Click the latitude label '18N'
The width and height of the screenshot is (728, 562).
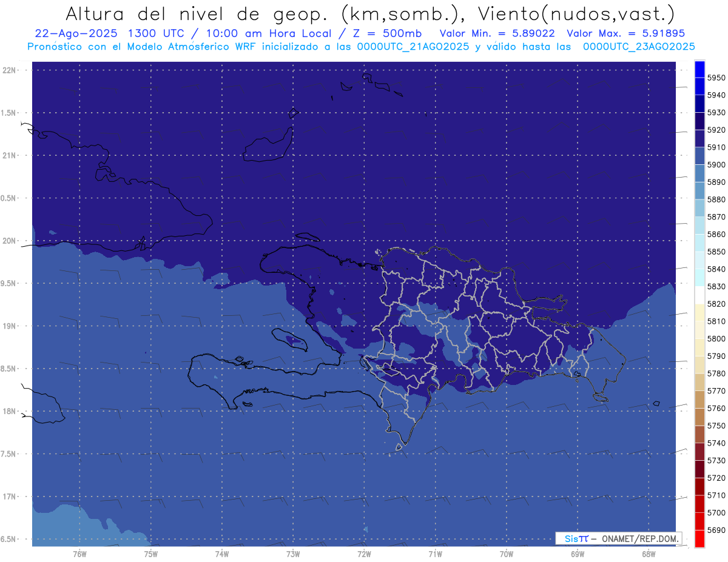pos(9,412)
